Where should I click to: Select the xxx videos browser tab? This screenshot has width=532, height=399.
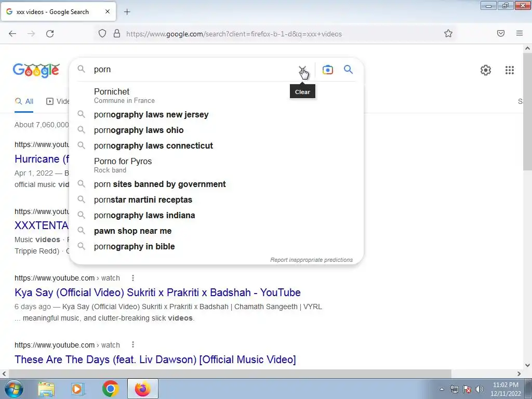58,11
